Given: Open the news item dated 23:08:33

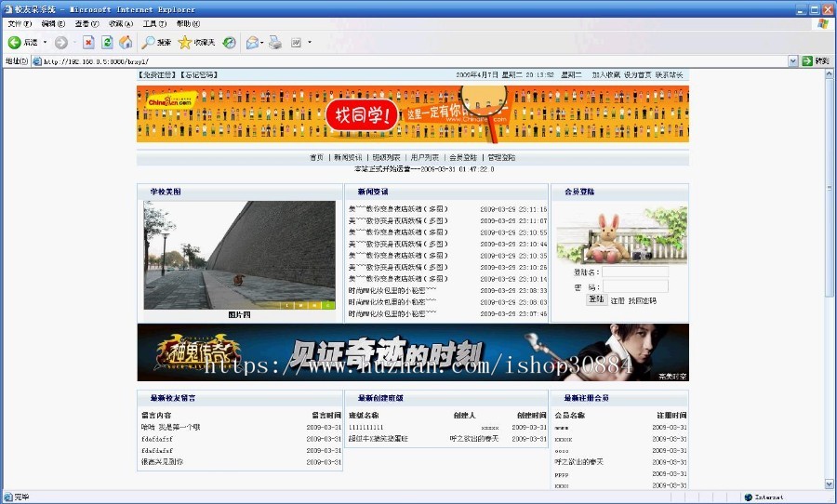Looking at the screenshot, I should click(x=392, y=290).
